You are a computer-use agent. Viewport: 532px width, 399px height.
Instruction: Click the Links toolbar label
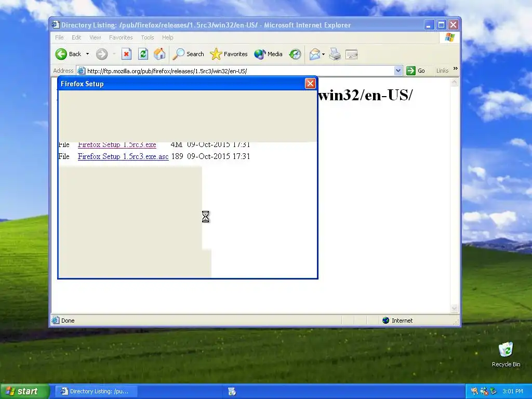[x=442, y=71]
